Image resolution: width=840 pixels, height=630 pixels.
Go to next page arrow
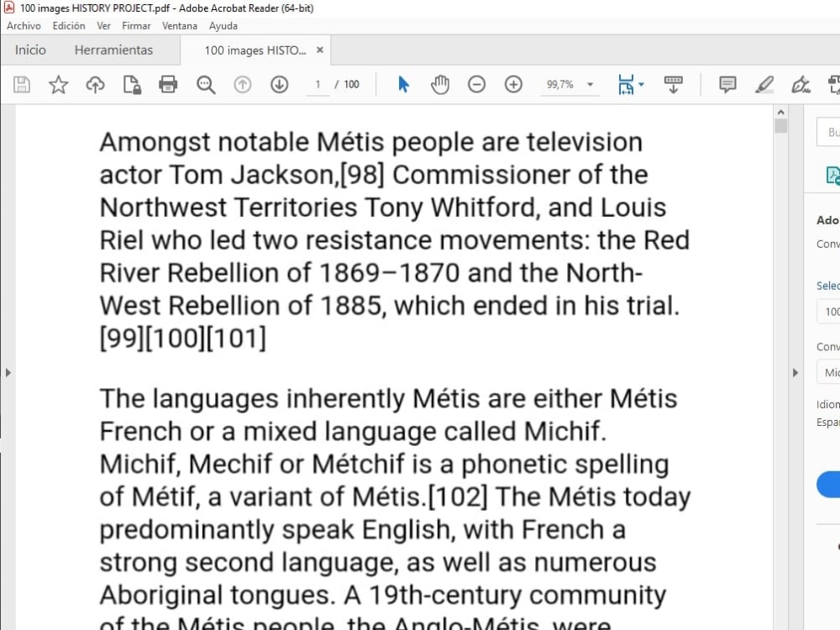(279, 85)
